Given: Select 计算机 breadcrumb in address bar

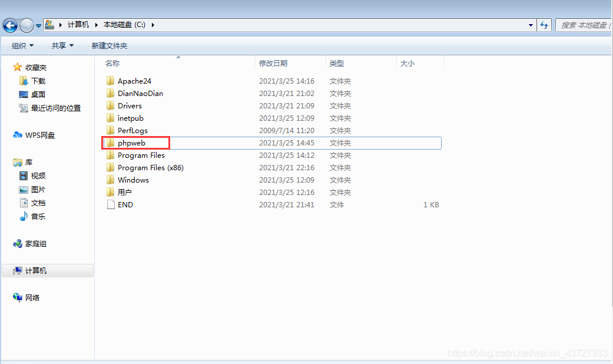Looking at the screenshot, I should pyautogui.click(x=78, y=25).
